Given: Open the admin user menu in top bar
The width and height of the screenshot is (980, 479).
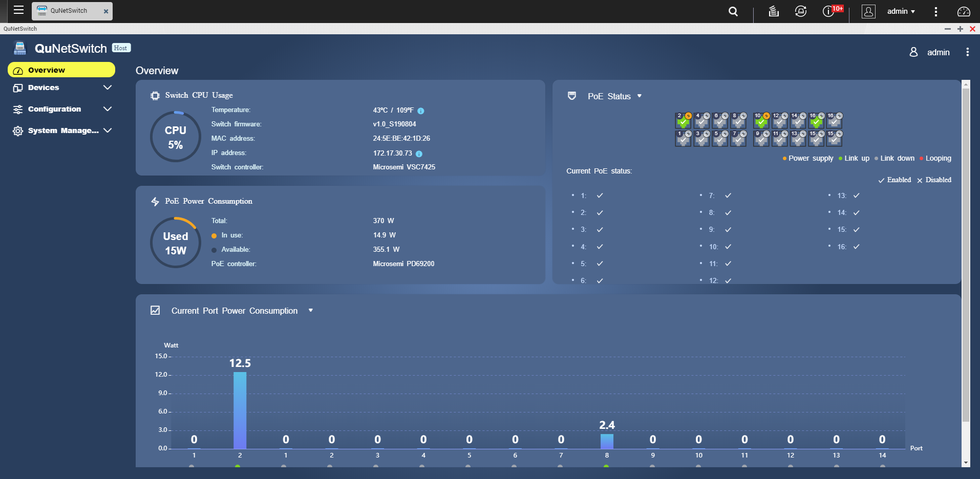Looking at the screenshot, I should pos(901,11).
